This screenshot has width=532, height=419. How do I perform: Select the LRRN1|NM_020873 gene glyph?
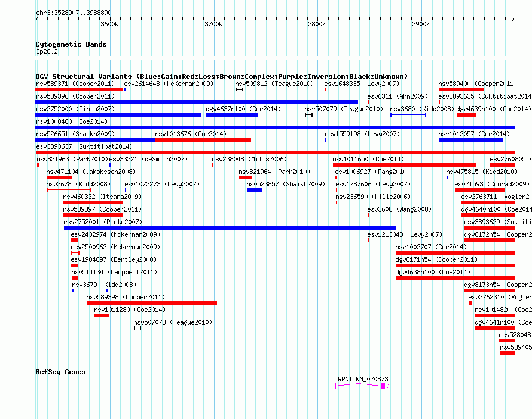(362, 386)
